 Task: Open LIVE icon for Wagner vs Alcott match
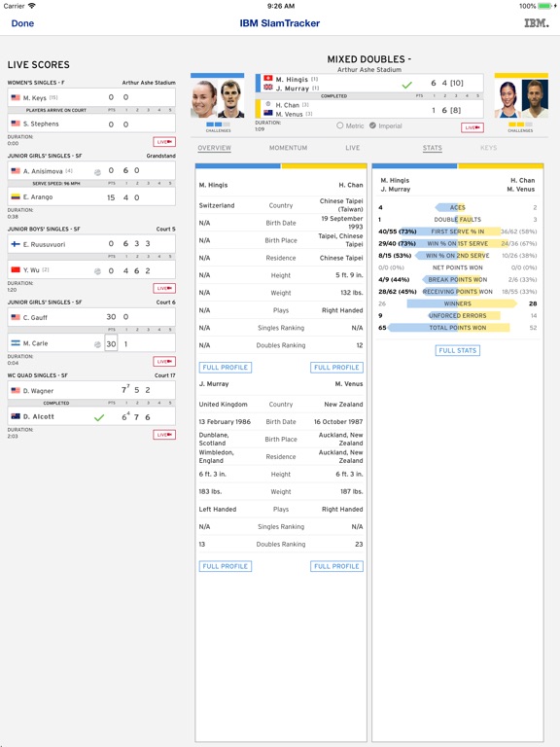click(x=164, y=435)
